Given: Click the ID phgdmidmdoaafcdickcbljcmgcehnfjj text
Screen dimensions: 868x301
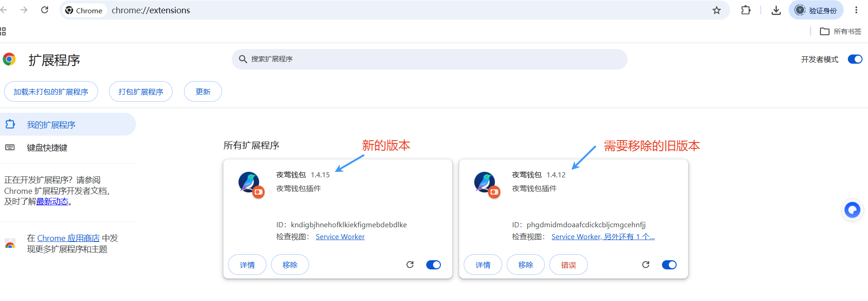Looking at the screenshot, I should 579,224.
